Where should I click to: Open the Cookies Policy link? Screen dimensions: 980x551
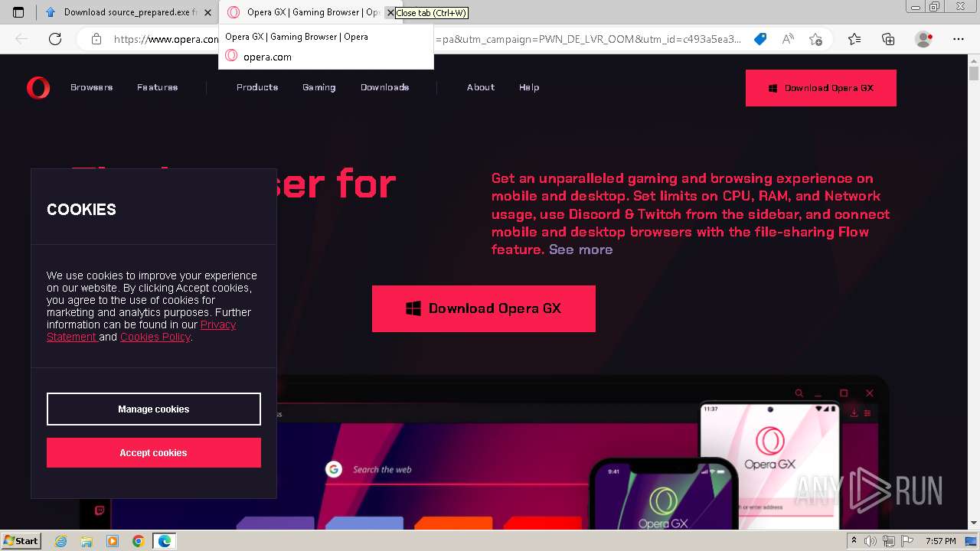click(x=155, y=337)
